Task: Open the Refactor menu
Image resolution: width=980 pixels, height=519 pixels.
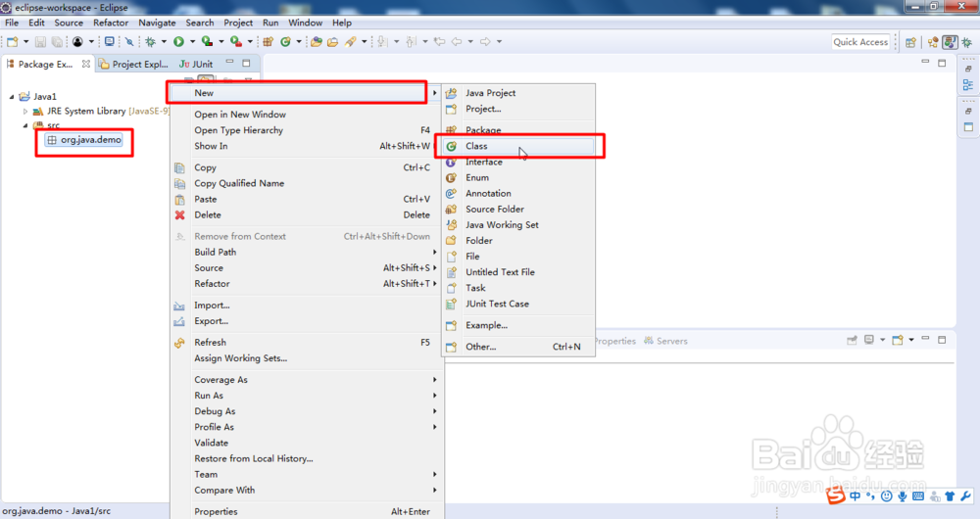Action: tap(111, 23)
